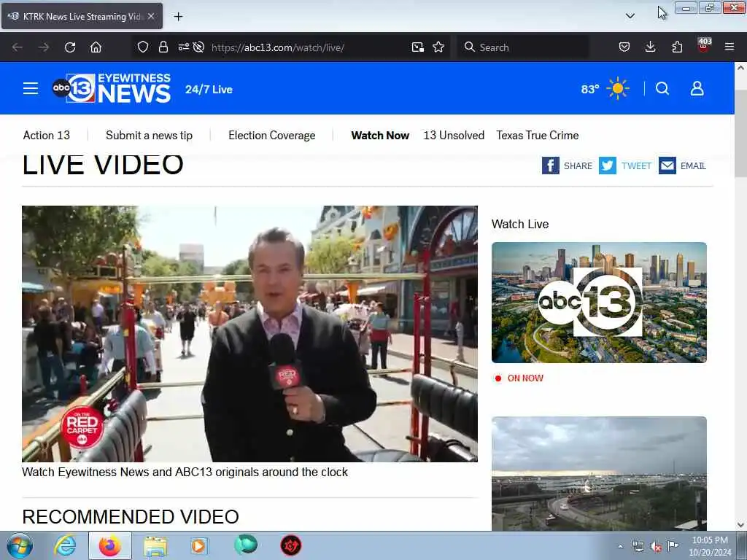Open tracking protection shield
The image size is (747, 560).
143,47
